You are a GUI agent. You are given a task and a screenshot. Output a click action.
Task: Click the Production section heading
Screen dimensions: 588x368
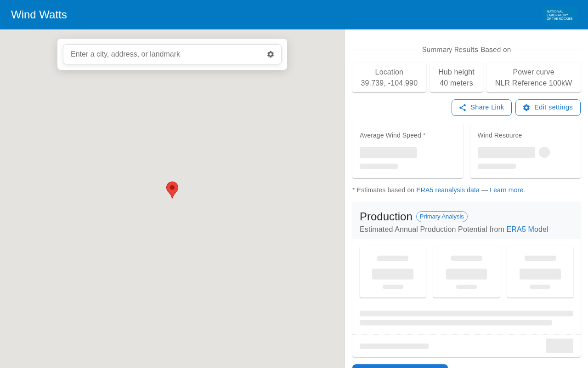(x=386, y=217)
